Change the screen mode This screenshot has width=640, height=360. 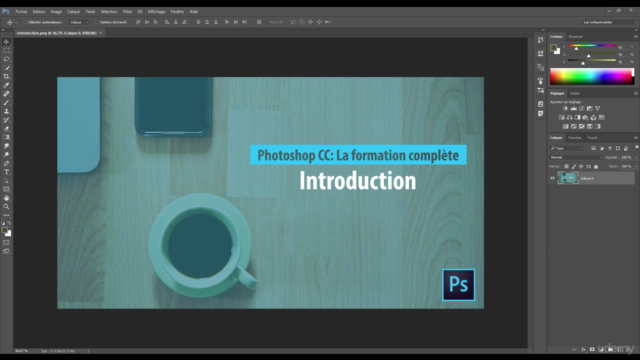pyautogui.click(x=6, y=251)
